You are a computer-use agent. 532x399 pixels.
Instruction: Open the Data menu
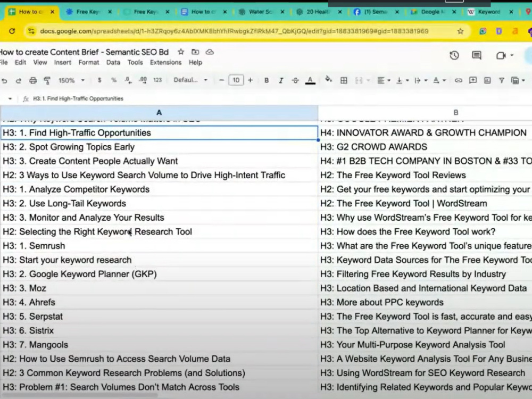click(113, 62)
